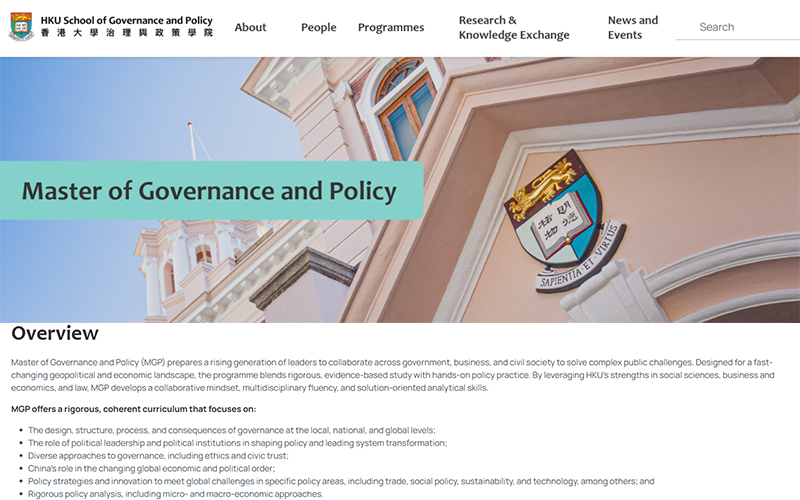Click the HKU crest logo in header
This screenshot has width=800, height=500.
[21, 27]
